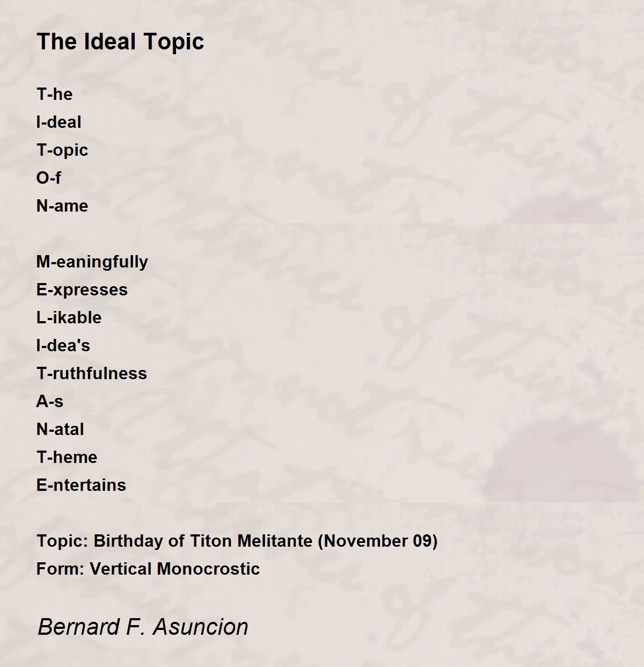Click the line 'E-ntertains'
The height and width of the screenshot is (667, 644).
81,485
